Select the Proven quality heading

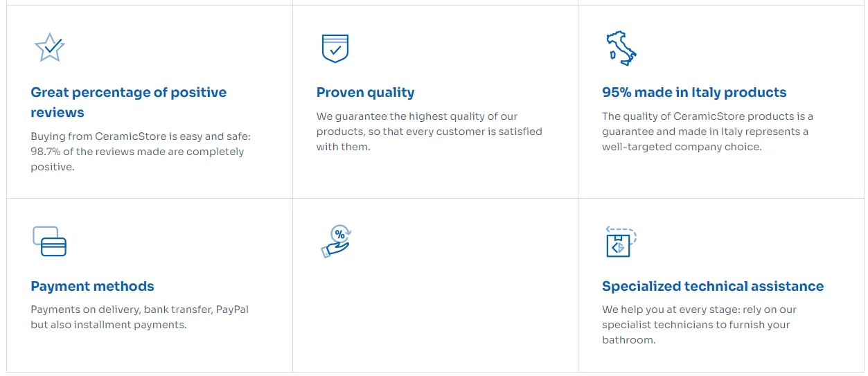(365, 92)
